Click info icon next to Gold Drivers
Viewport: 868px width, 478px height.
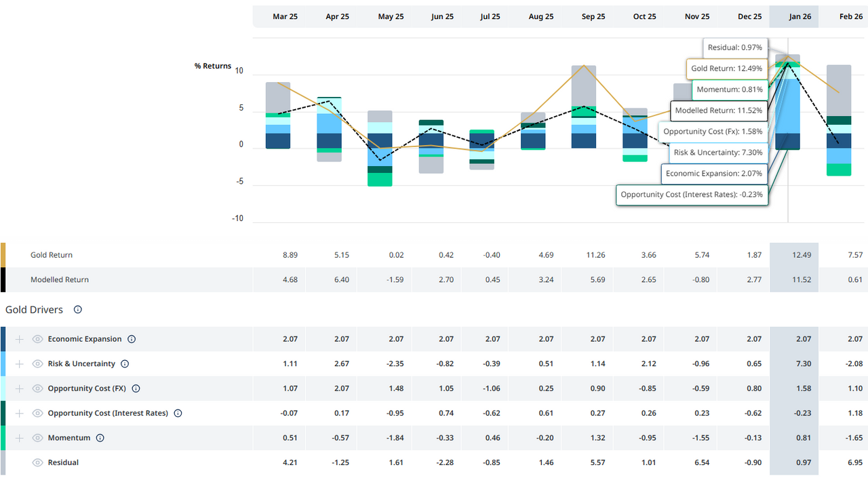(x=78, y=310)
